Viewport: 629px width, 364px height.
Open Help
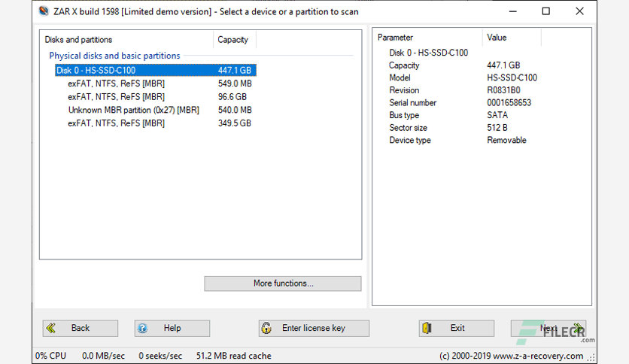tap(172, 329)
